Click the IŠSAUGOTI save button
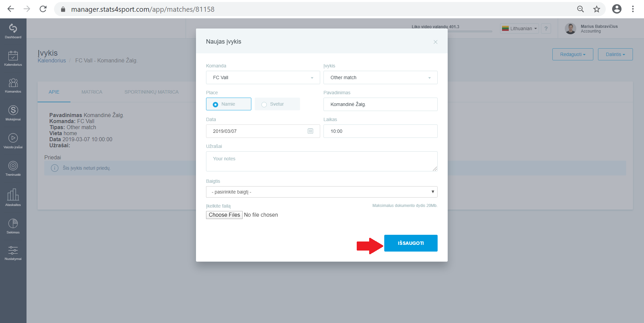 tap(411, 243)
